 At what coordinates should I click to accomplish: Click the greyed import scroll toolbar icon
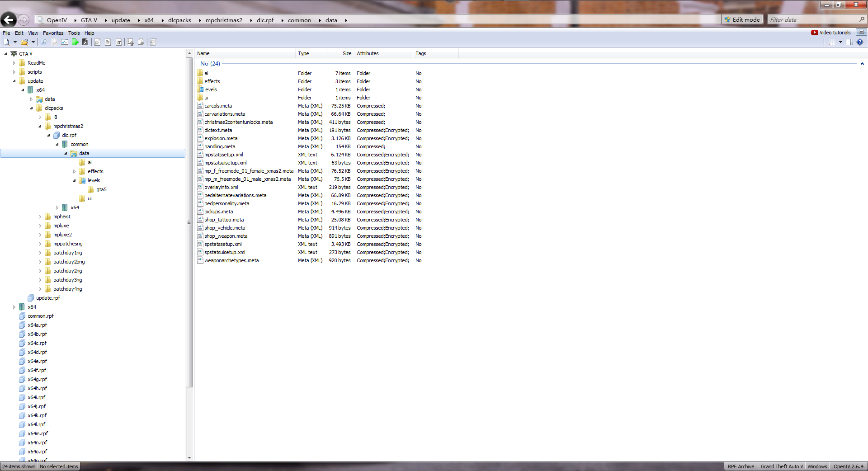coord(153,42)
